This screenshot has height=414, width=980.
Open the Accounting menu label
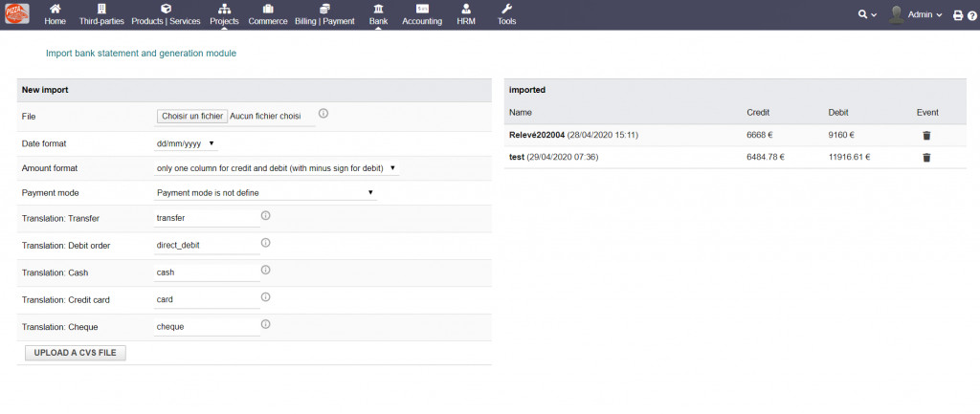coord(422,21)
